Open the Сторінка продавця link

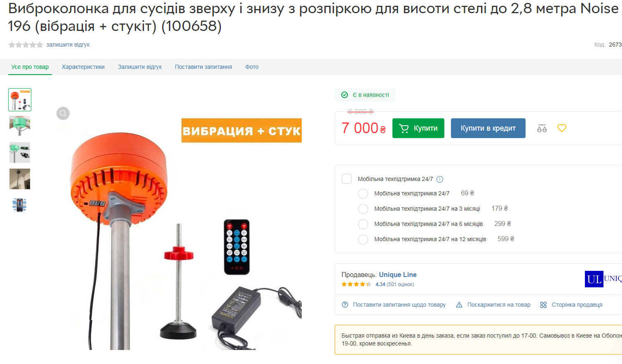tap(577, 305)
